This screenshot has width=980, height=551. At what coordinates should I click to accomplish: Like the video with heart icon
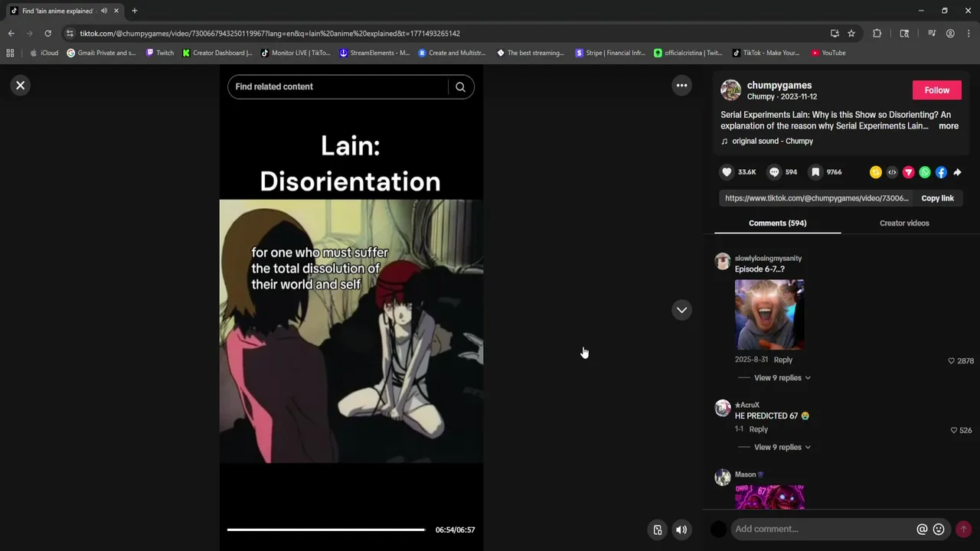click(x=727, y=172)
